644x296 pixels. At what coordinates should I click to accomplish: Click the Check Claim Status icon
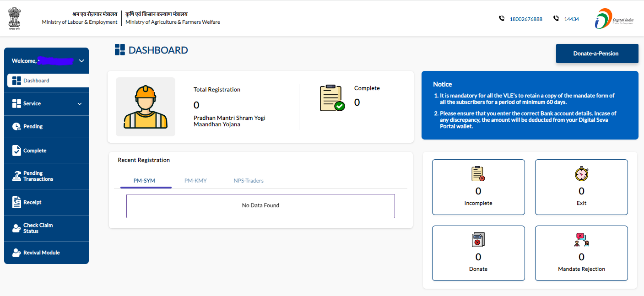tap(16, 228)
